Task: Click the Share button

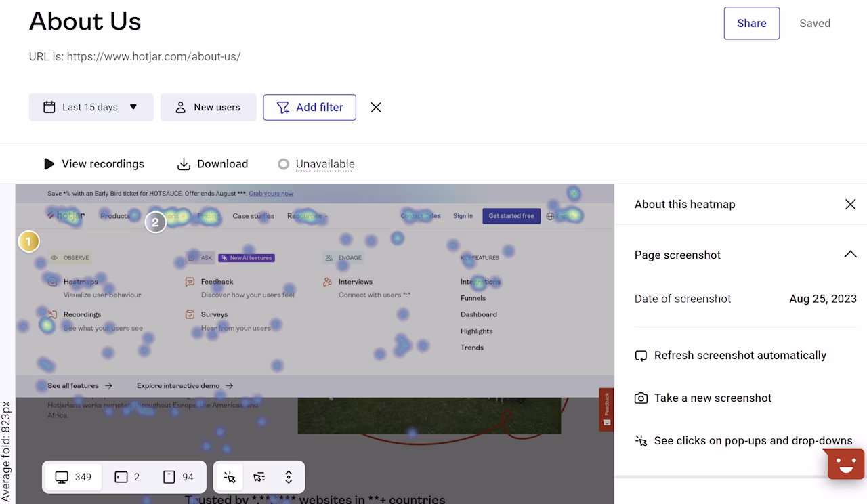Action: click(x=752, y=23)
